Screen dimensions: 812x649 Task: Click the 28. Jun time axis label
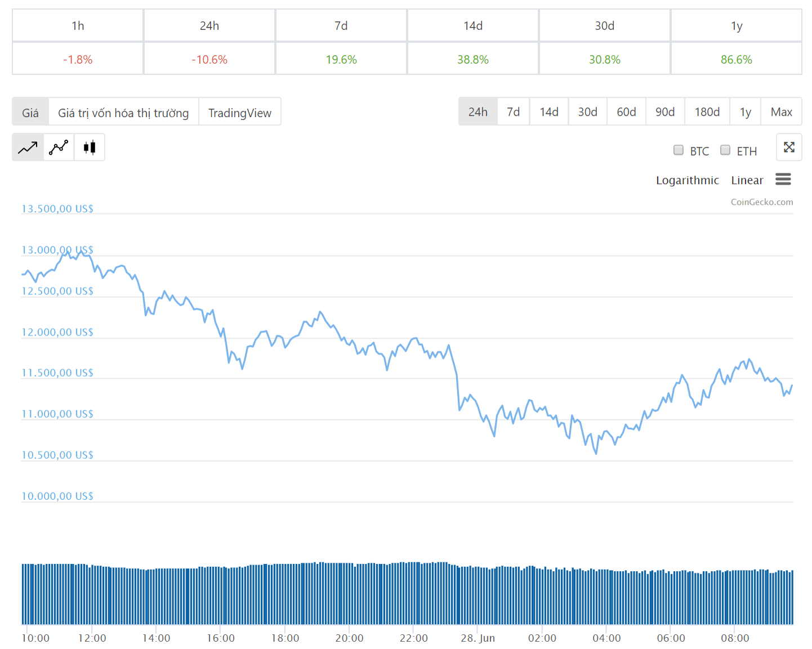tap(478, 638)
